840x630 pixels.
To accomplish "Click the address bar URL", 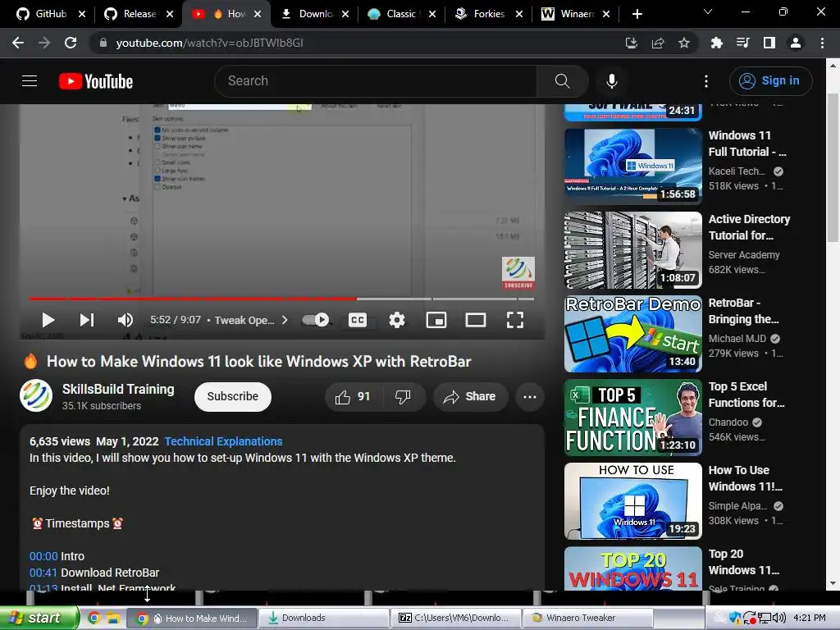I will tap(209, 43).
